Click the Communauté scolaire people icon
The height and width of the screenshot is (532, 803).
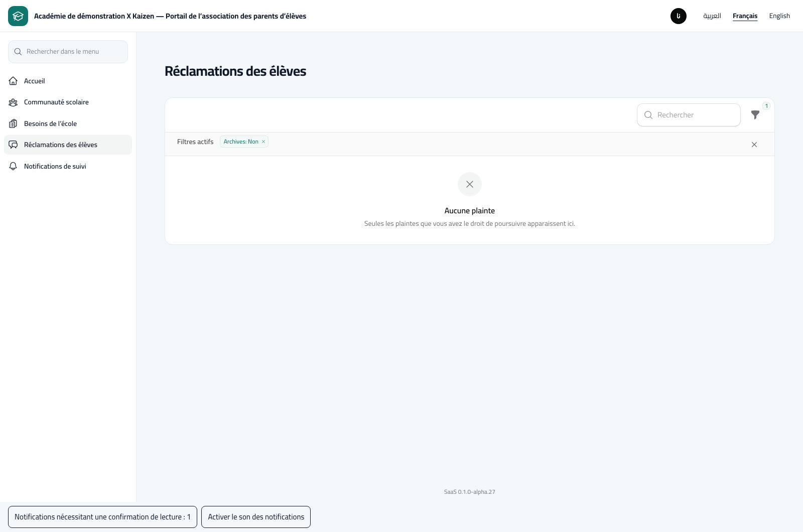[x=14, y=102]
